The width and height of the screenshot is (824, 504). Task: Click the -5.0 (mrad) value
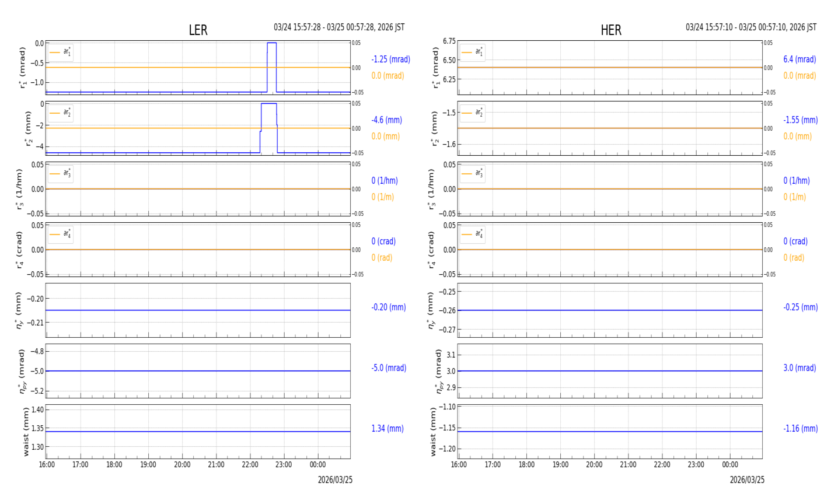[x=389, y=368]
